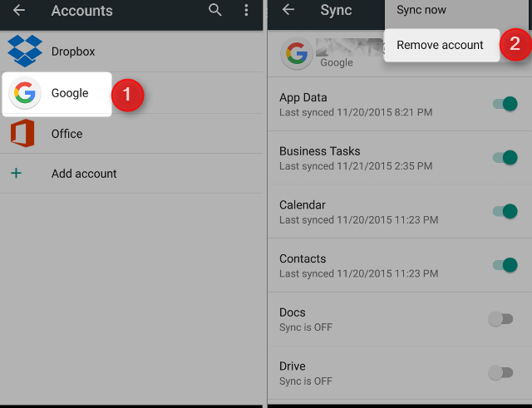Open the three-dot overflow menu in Accounts
The image size is (532, 408).
click(246, 11)
